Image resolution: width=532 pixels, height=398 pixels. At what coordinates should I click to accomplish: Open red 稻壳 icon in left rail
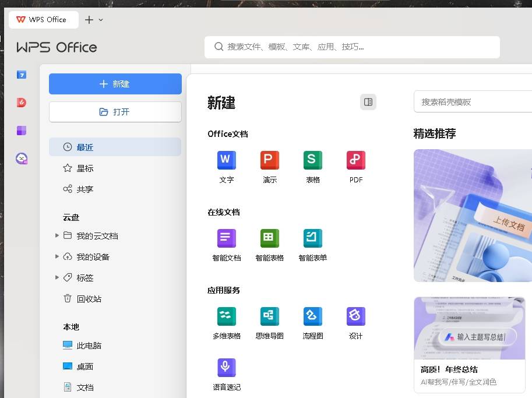click(22, 103)
